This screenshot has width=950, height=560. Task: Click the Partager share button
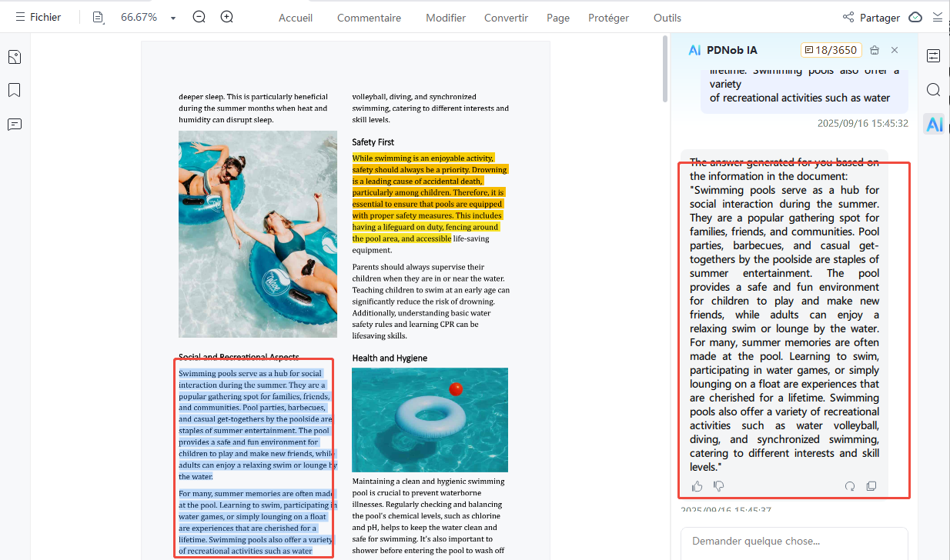pos(871,17)
